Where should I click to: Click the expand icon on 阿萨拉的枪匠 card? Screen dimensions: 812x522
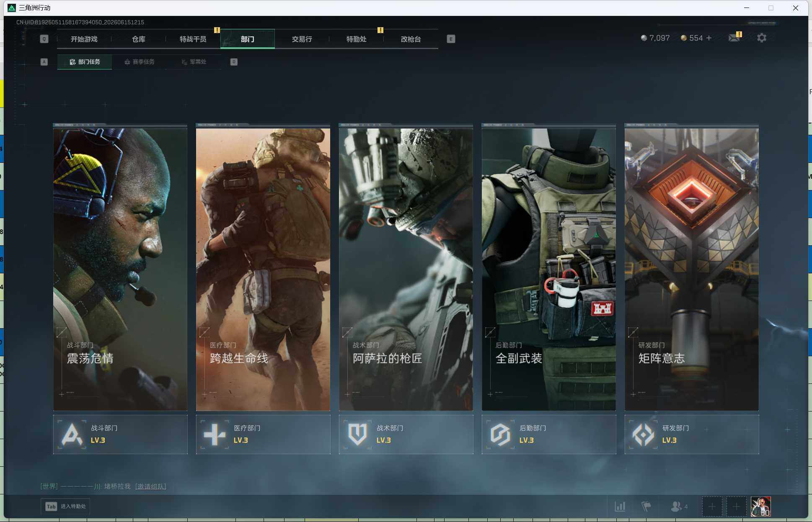(x=347, y=332)
